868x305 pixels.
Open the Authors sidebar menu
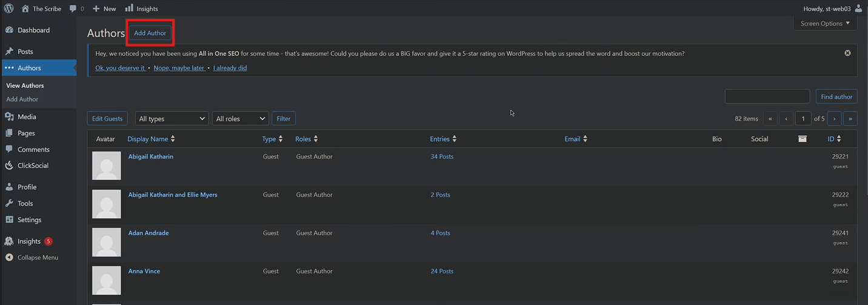(x=38, y=68)
